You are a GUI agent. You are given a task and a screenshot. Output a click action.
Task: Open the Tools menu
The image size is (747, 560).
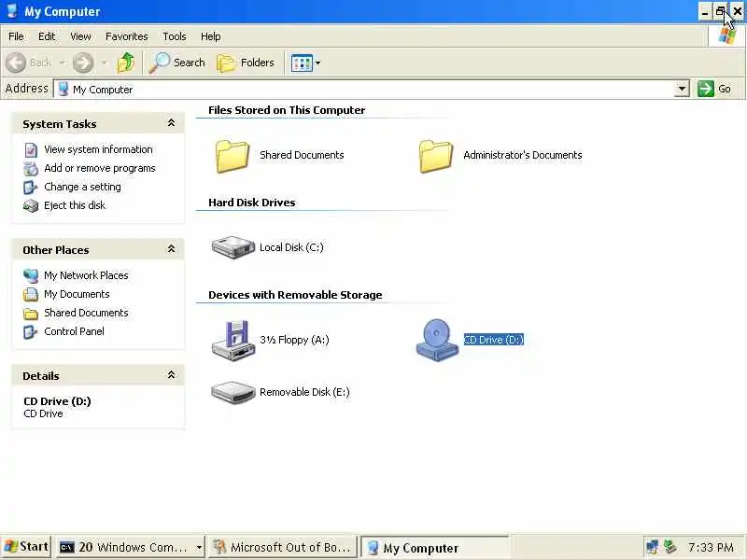(x=175, y=36)
